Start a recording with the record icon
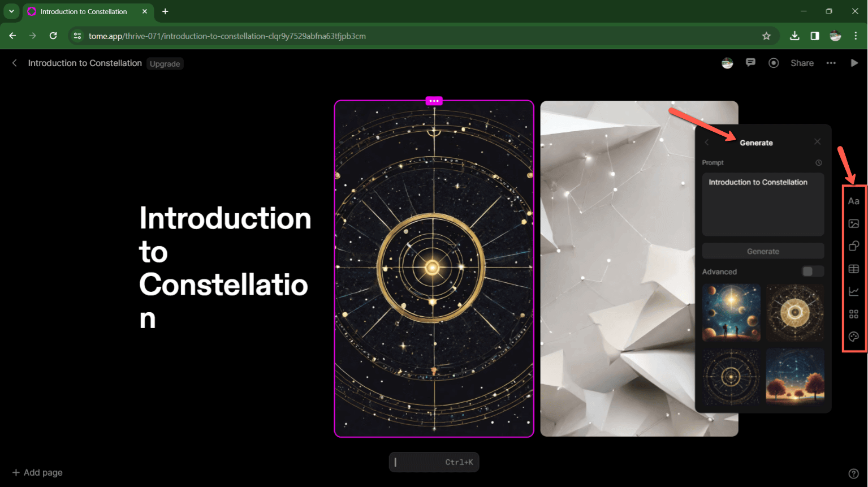 click(x=774, y=63)
